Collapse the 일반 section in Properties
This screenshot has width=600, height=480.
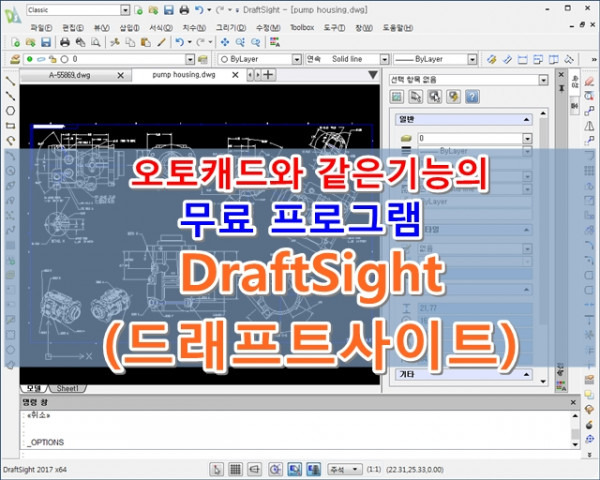tap(527, 120)
